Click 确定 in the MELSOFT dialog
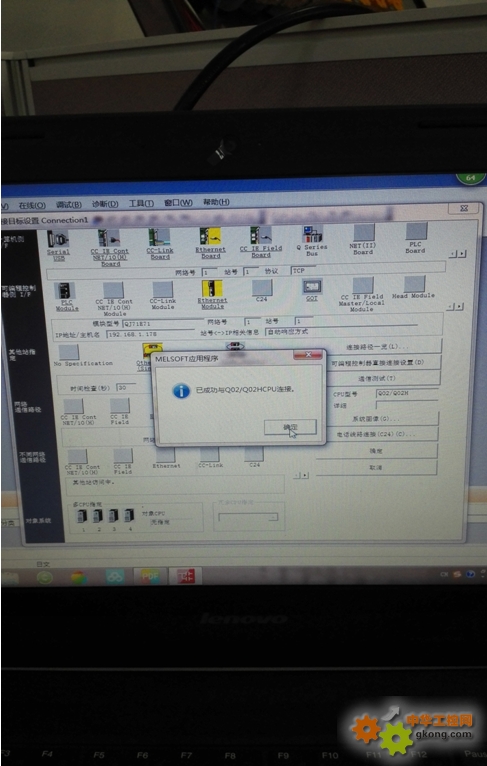The width and height of the screenshot is (487, 766). coord(290,427)
